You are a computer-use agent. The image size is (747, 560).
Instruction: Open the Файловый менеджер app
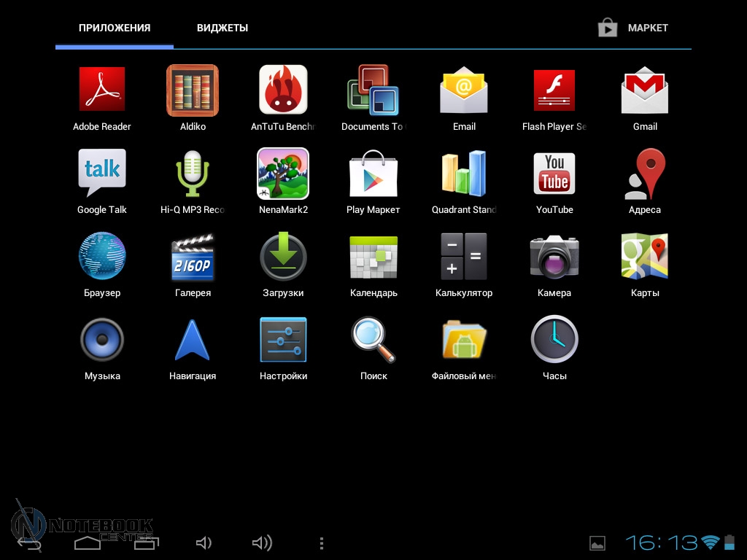click(464, 340)
